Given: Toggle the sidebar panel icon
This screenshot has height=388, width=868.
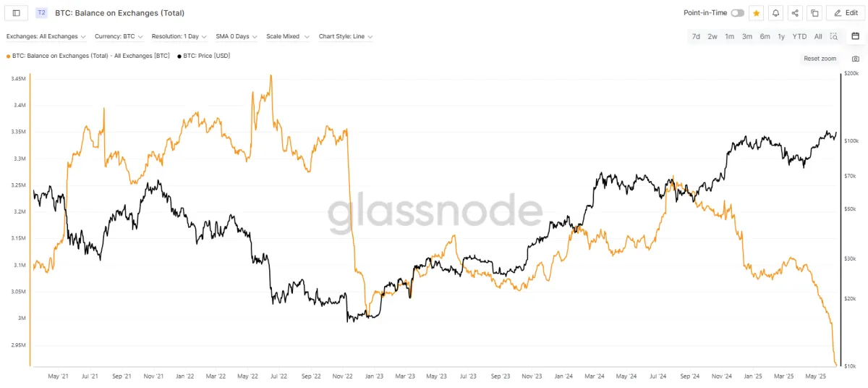Looking at the screenshot, I should (17, 13).
